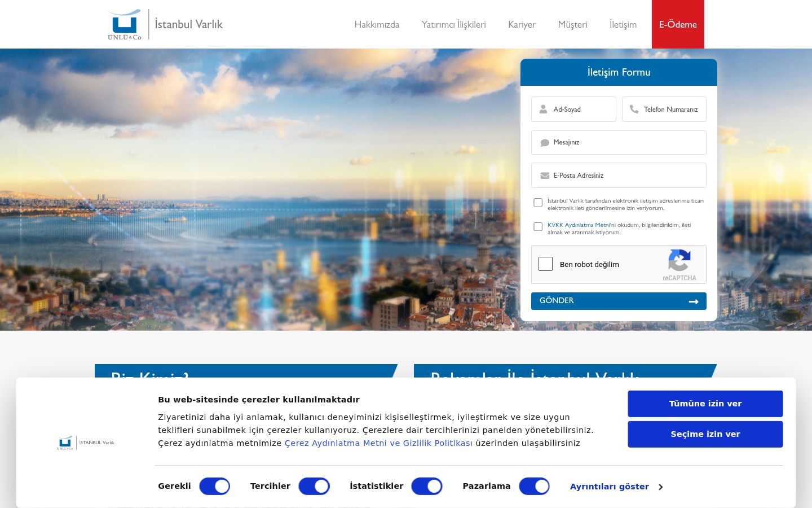The height and width of the screenshot is (508, 812).
Task: Focus the Telefon Numaranız input field
Action: (x=664, y=109)
